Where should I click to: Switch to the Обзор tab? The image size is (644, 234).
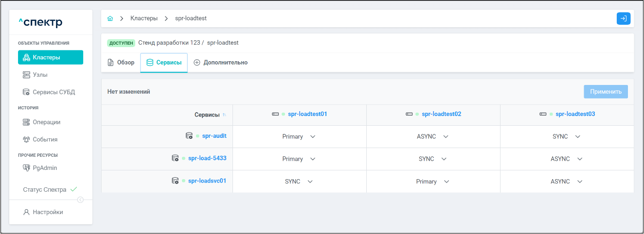(121, 63)
